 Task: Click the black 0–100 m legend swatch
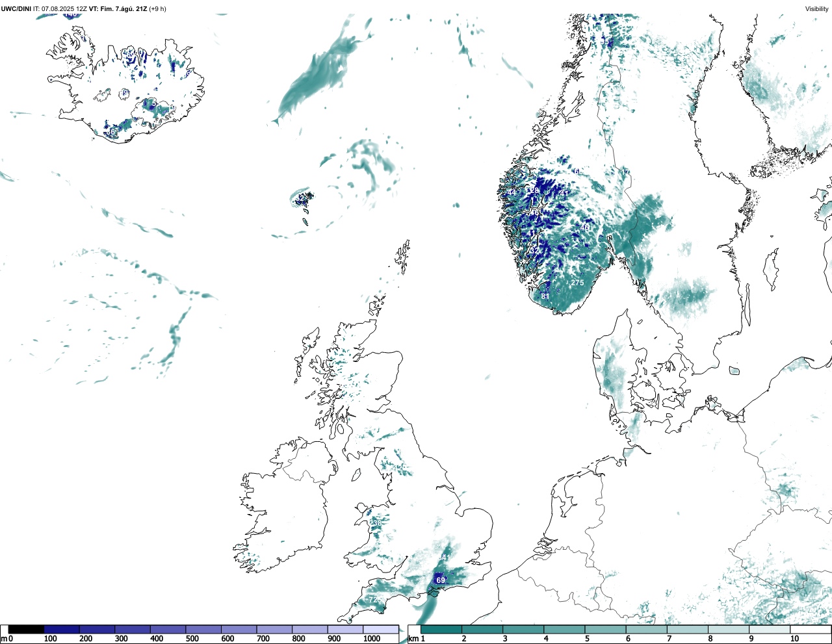point(27,630)
